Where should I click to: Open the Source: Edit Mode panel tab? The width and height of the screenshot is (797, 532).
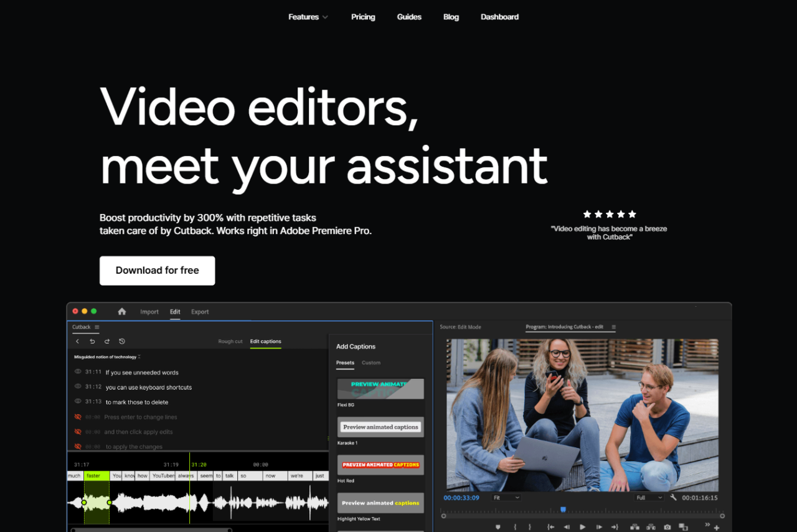click(460, 327)
